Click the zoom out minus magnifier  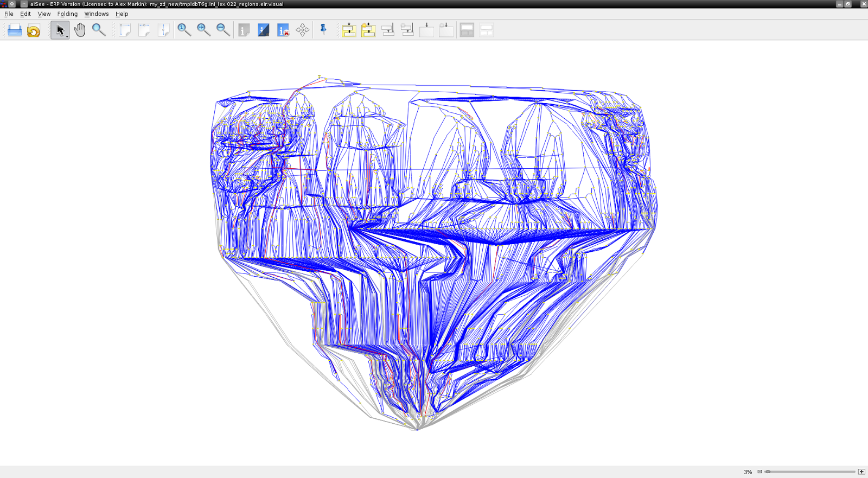223,30
